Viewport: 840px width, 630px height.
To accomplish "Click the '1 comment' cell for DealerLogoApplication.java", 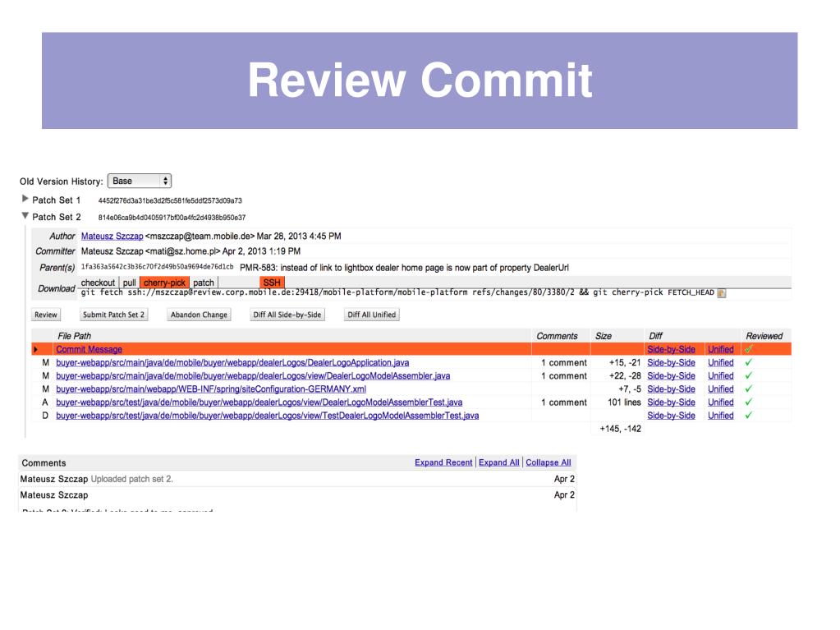I will [x=563, y=363].
